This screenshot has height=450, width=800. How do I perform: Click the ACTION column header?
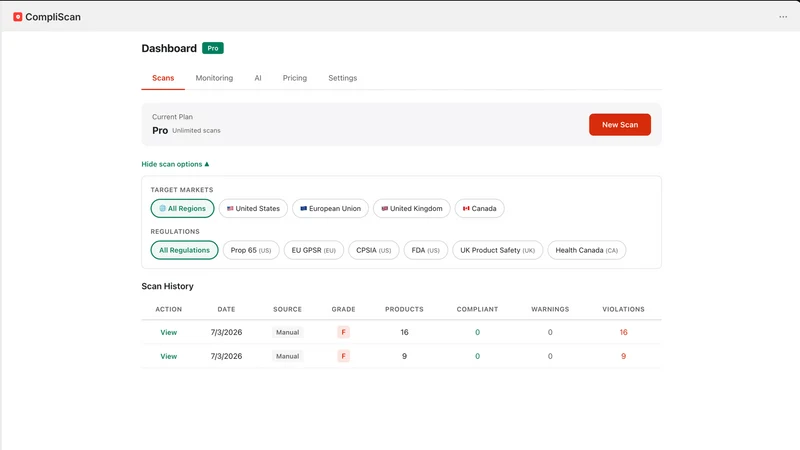[x=168, y=309]
